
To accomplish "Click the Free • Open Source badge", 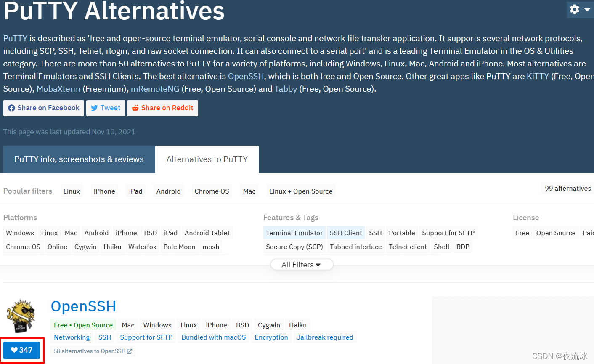I will click(83, 325).
